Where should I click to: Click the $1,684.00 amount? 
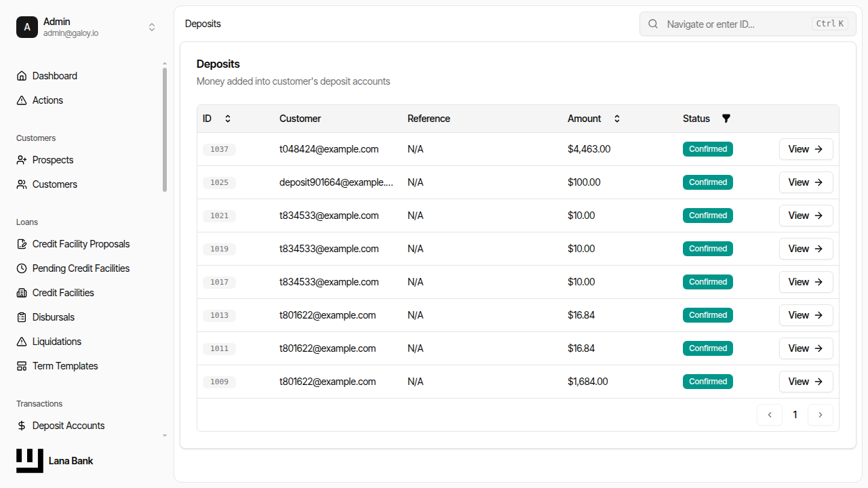coord(587,382)
